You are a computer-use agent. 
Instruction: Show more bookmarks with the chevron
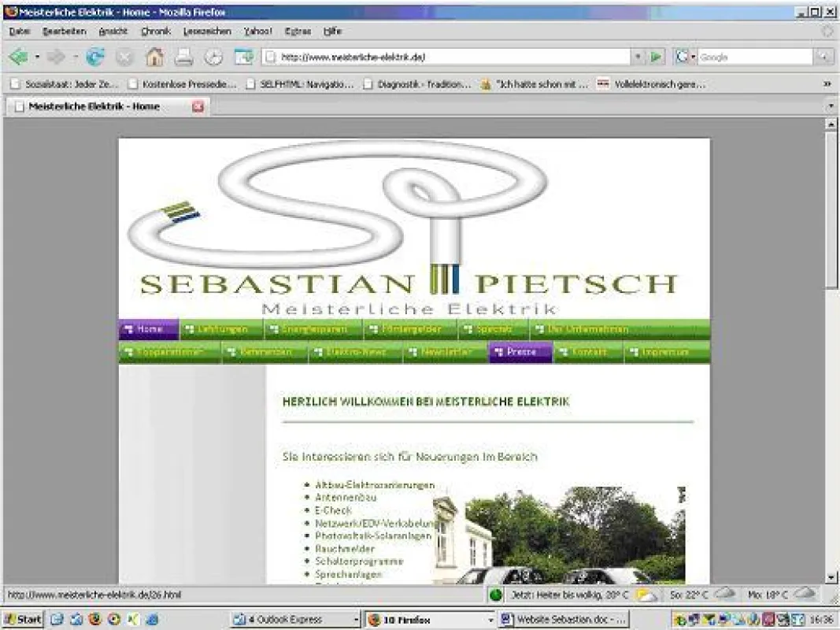[827, 84]
